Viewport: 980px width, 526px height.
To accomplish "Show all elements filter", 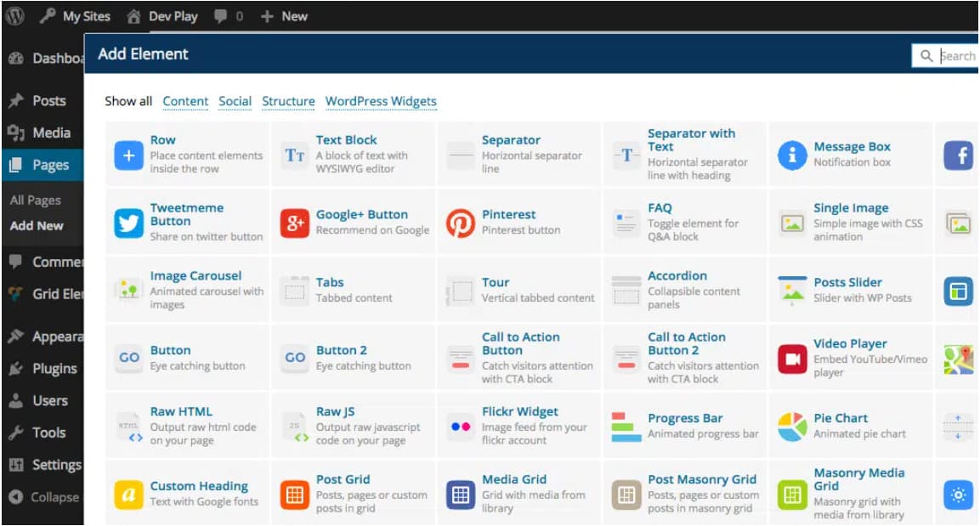I will tap(128, 101).
